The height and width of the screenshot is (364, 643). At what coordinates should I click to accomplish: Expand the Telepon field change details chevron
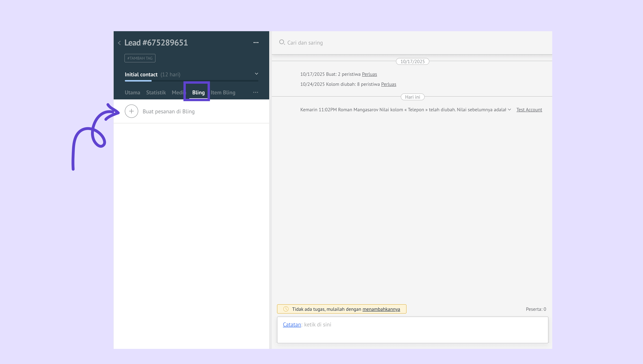coord(509,110)
